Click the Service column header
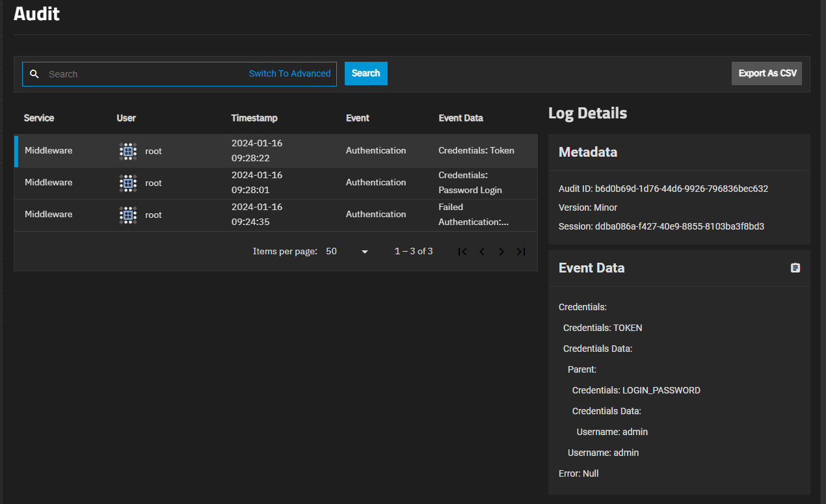Screen dimensions: 826x504 (x=39, y=118)
